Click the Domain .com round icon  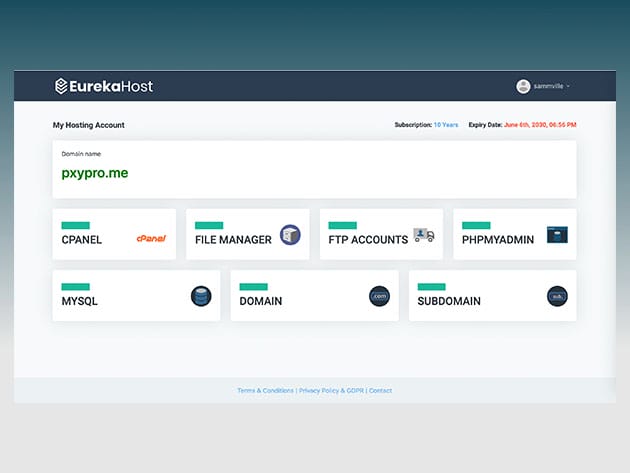[x=379, y=296]
